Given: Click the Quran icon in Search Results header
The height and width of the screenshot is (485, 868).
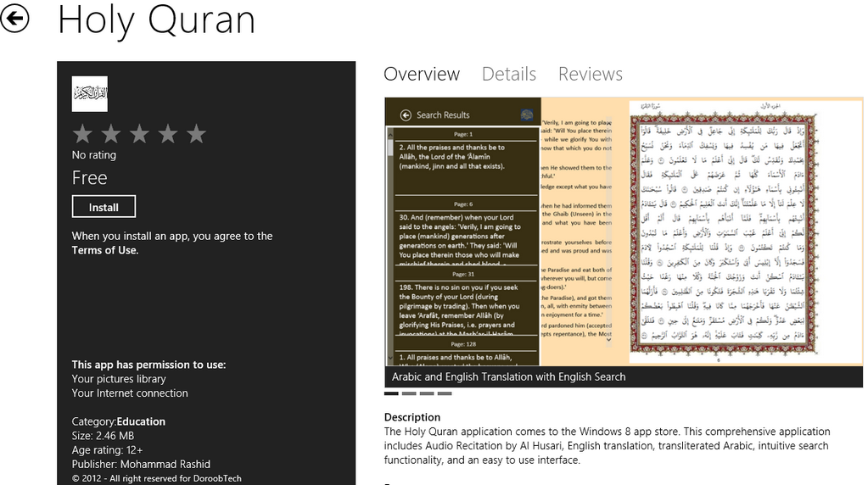Looking at the screenshot, I should tap(527, 115).
